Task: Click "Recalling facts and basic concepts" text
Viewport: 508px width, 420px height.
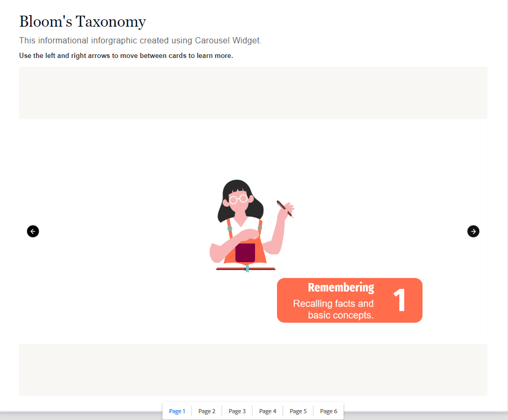Action: pos(333,309)
